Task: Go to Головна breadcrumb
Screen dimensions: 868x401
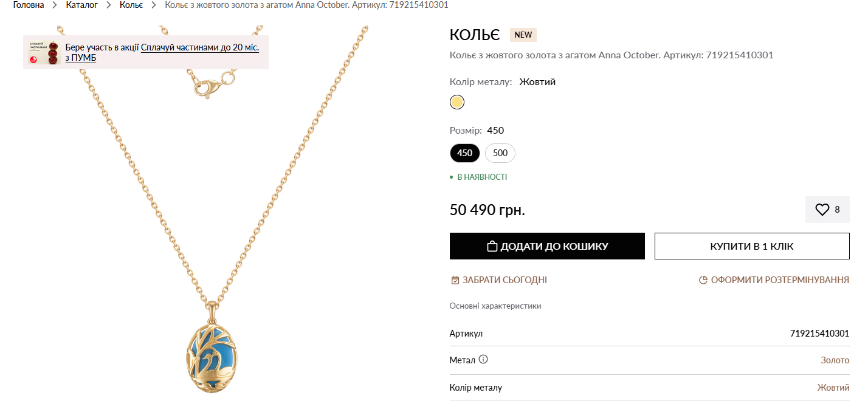Action: (x=28, y=5)
